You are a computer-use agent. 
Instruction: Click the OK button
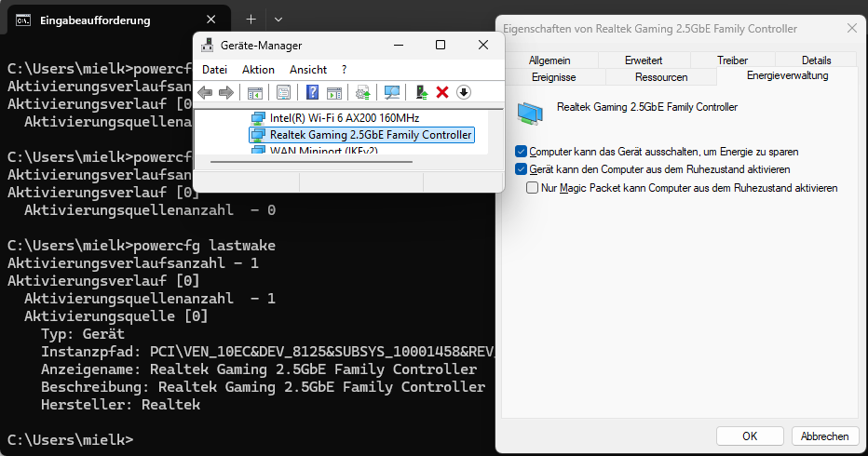[750, 436]
